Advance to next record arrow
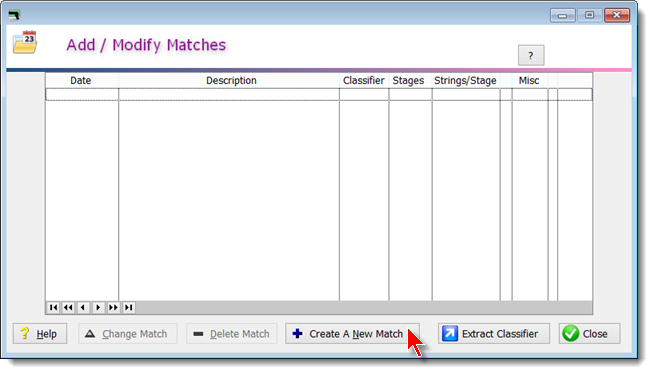Viewport: 653px width, 374px height. pos(98,307)
